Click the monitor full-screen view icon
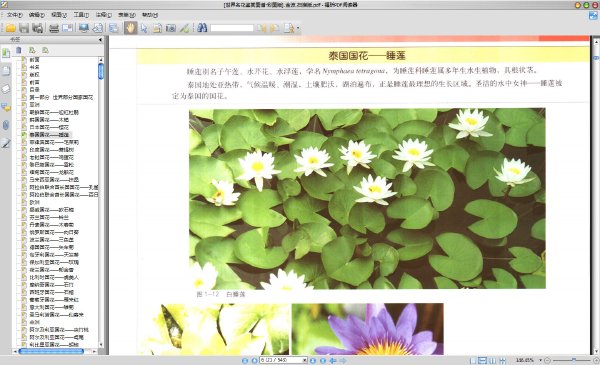 (84, 28)
